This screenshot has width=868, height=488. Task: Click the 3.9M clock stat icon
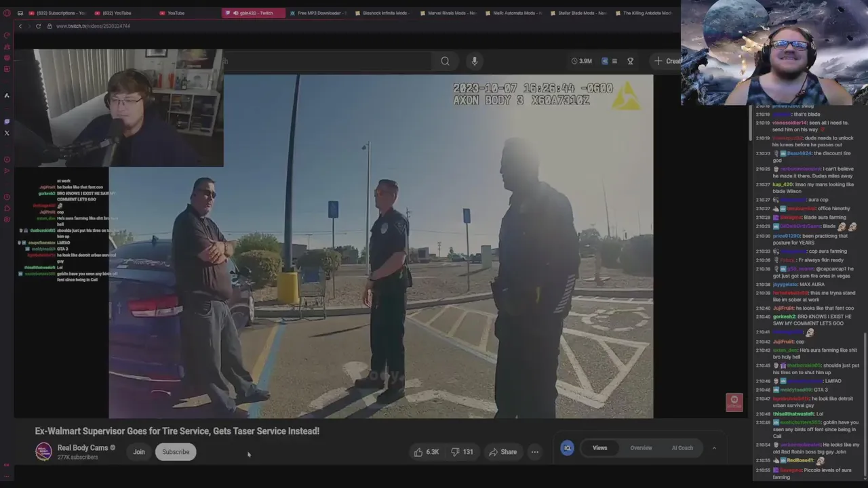point(581,61)
